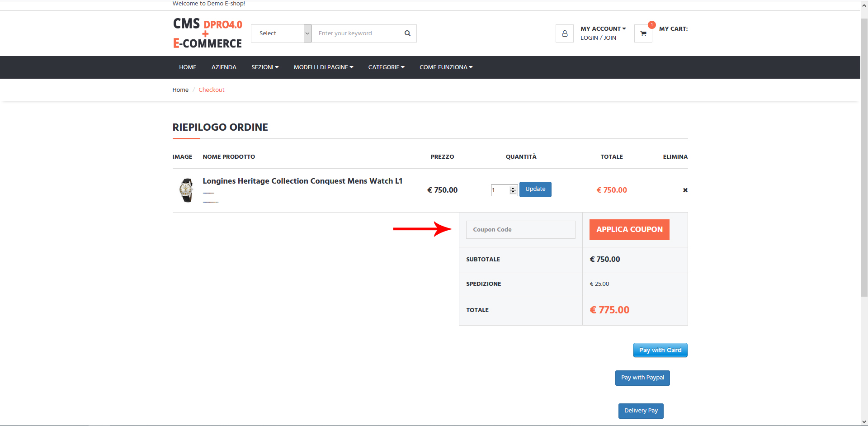Focus the Coupon Code input field
The width and height of the screenshot is (868, 426).
tap(520, 230)
